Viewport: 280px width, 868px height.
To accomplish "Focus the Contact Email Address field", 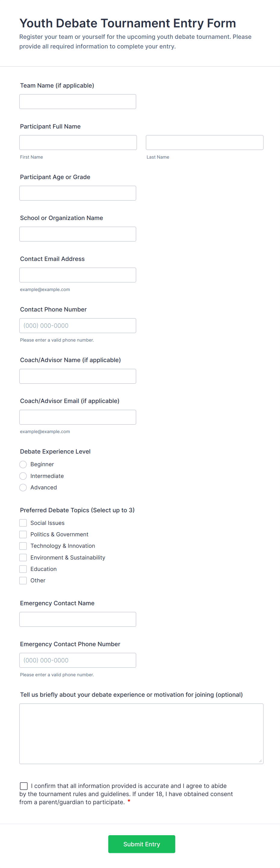I will pyautogui.click(x=77, y=275).
